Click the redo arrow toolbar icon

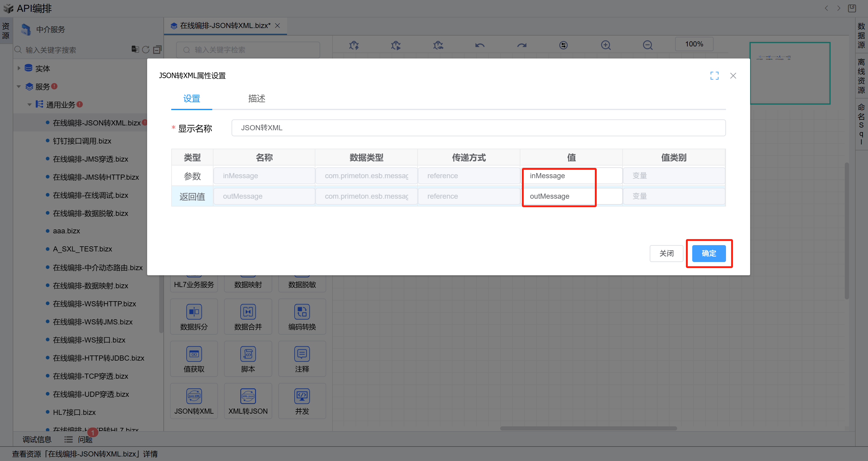coord(522,45)
